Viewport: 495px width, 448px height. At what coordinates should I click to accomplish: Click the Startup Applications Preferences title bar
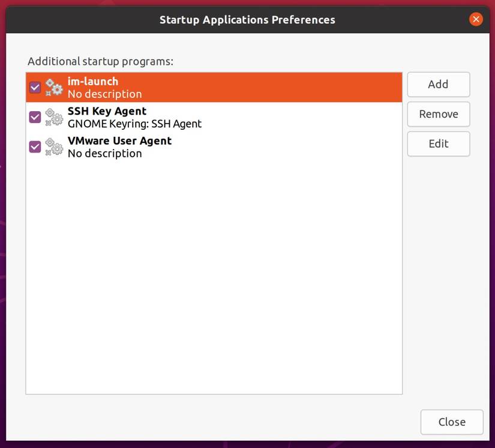[x=247, y=19]
